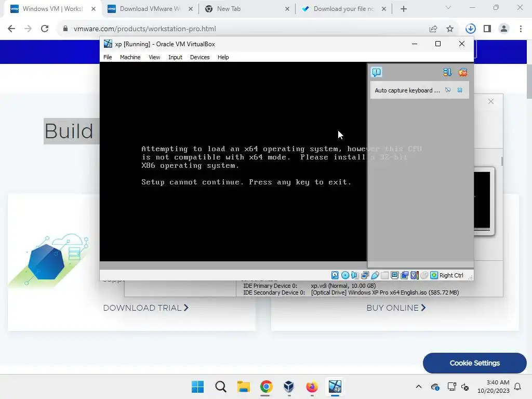Open the Devices menu
Viewport: 532px width, 399px height.
click(200, 57)
